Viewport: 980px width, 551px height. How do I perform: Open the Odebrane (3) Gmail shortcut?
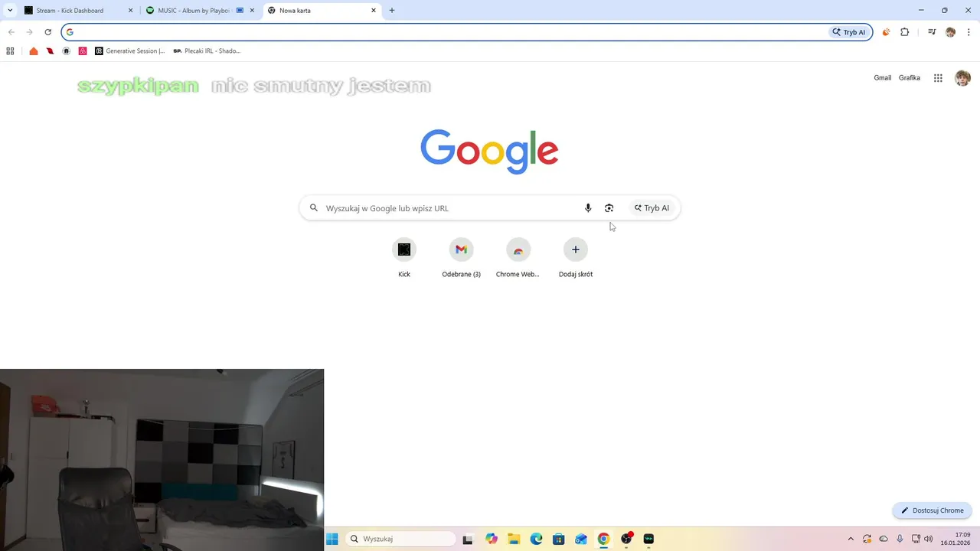[461, 258]
